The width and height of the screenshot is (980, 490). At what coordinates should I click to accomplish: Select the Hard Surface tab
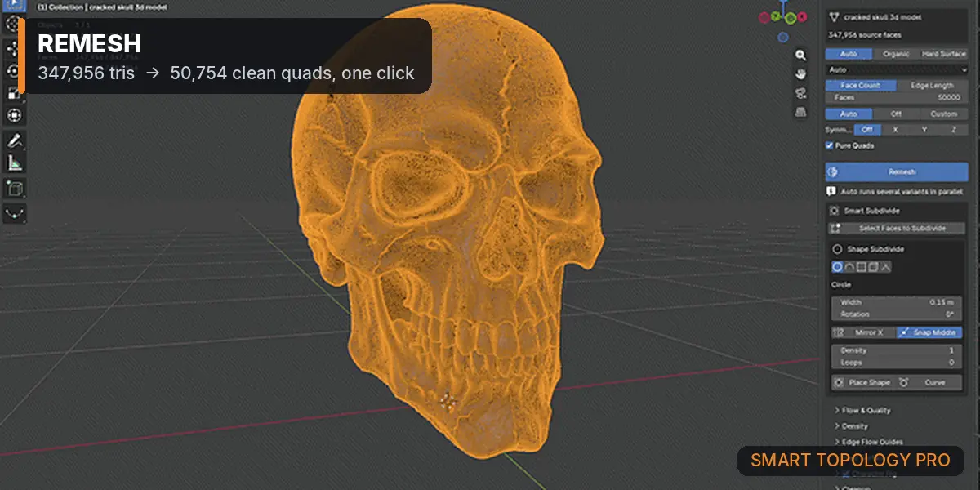(944, 54)
